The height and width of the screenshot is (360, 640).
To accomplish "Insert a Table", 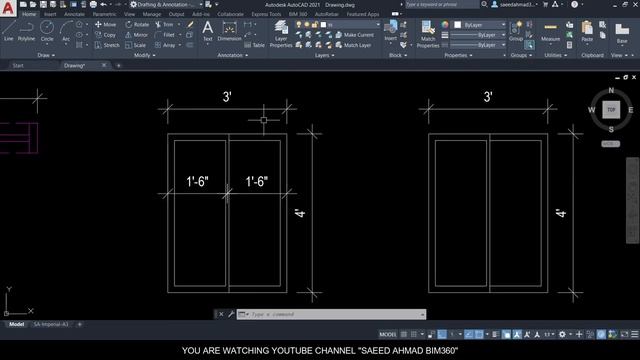I will (254, 45).
